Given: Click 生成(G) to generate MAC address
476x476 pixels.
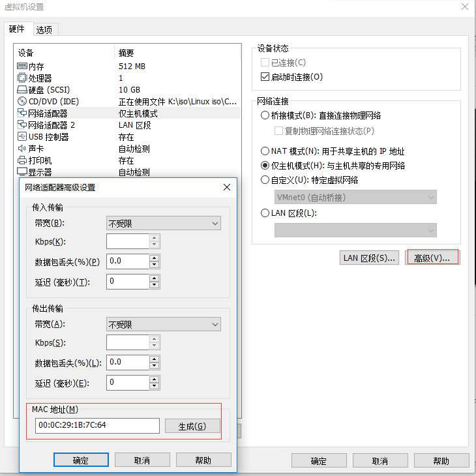Looking at the screenshot, I should (x=192, y=426).
